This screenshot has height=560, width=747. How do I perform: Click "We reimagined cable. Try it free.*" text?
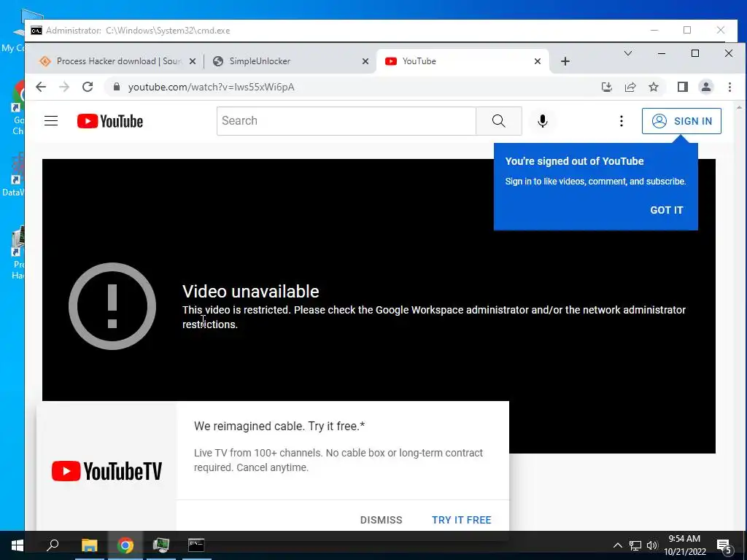[279, 426]
